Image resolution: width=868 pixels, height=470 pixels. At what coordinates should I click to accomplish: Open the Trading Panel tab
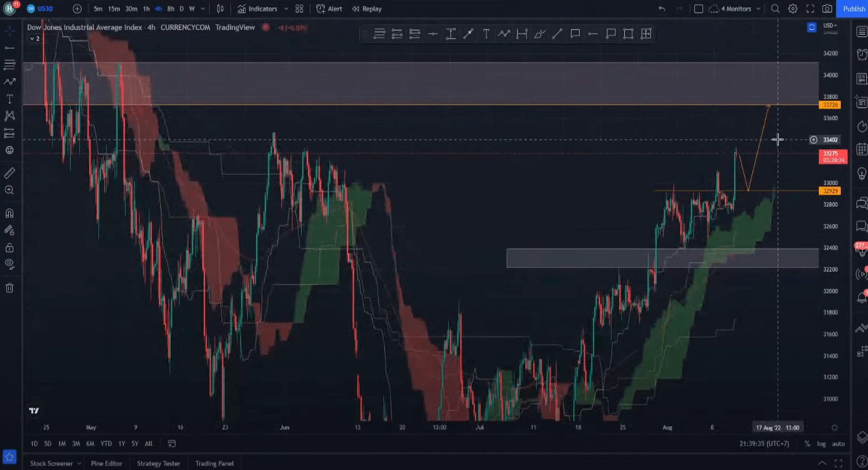[214, 463]
